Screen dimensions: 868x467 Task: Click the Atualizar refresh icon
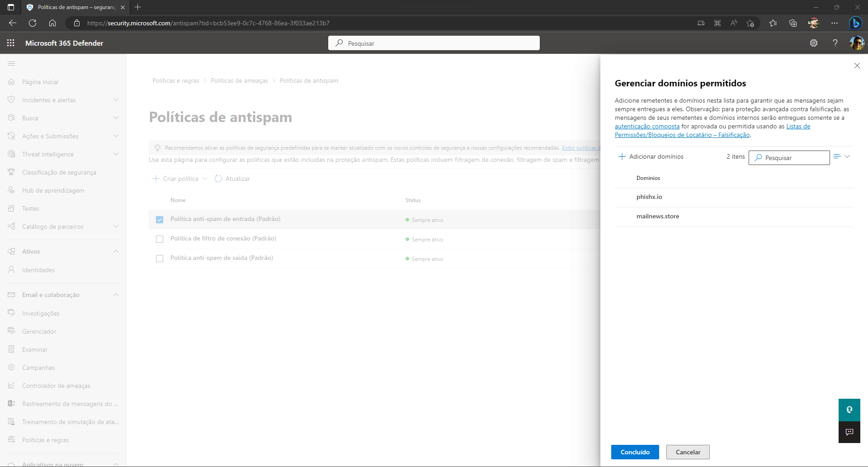tap(218, 179)
